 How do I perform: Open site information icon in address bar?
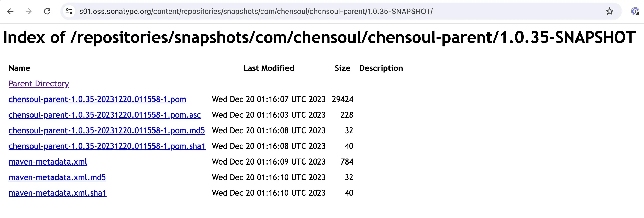point(69,11)
